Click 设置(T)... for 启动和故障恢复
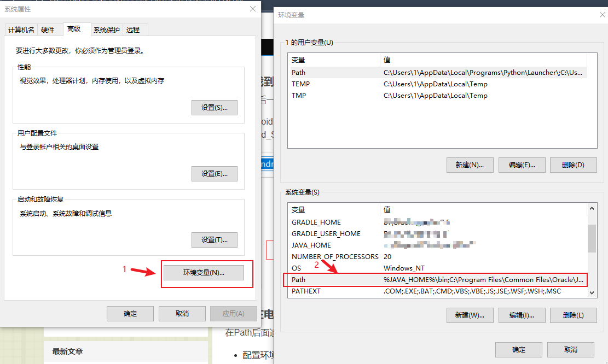 tap(215, 240)
